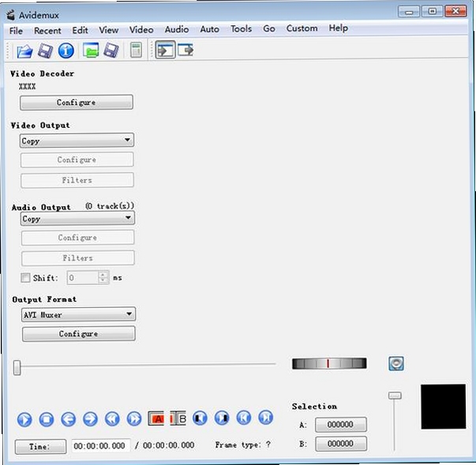
Task: Click Configure under Video Decoder
Action: point(77,103)
